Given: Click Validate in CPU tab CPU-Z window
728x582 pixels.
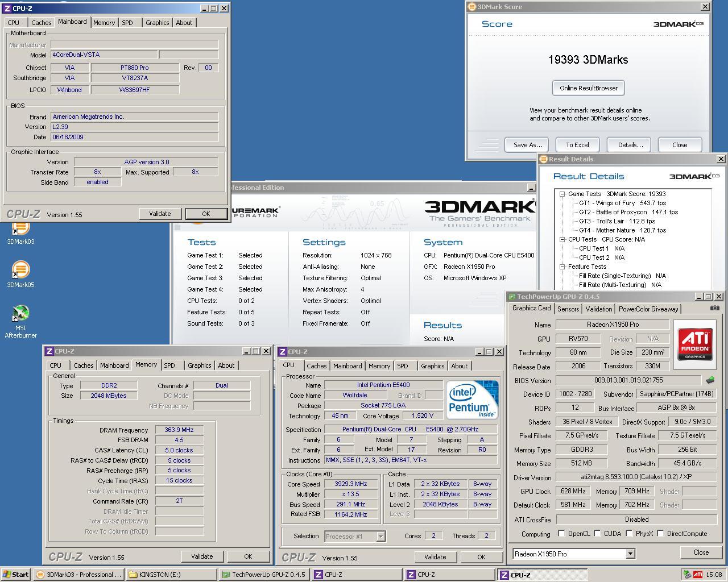Looking at the screenshot, I should pos(435,557).
